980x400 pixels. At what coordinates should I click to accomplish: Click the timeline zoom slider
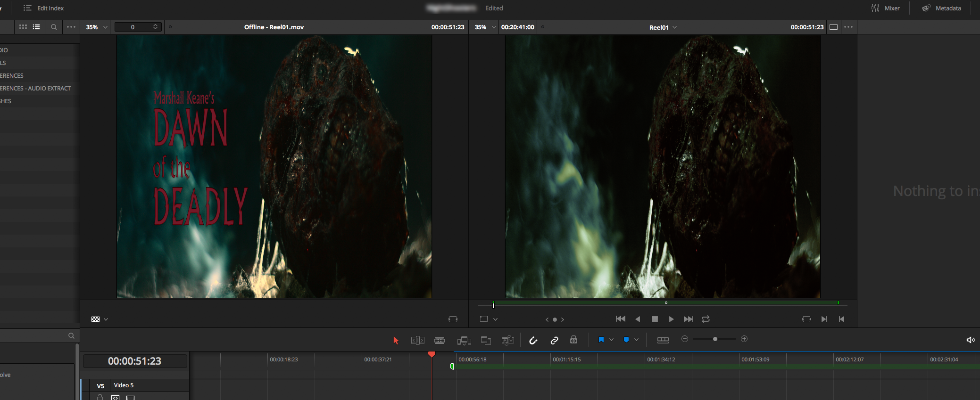[714, 339]
